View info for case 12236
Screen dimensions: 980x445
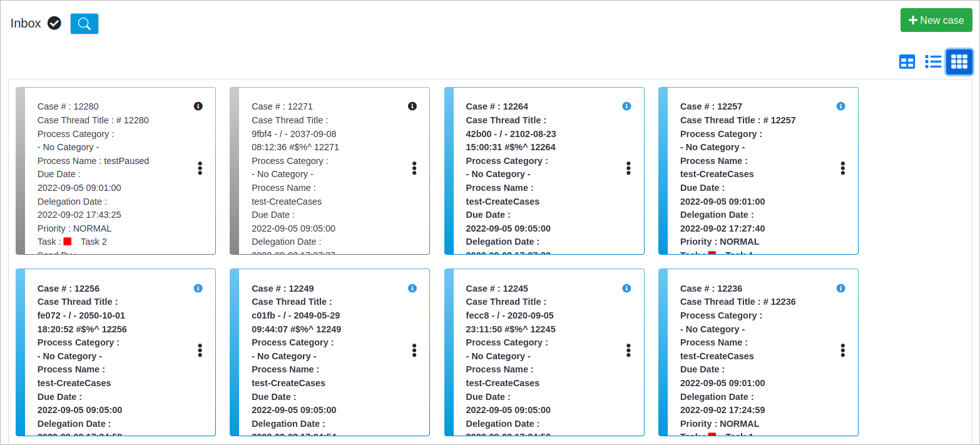pos(840,289)
